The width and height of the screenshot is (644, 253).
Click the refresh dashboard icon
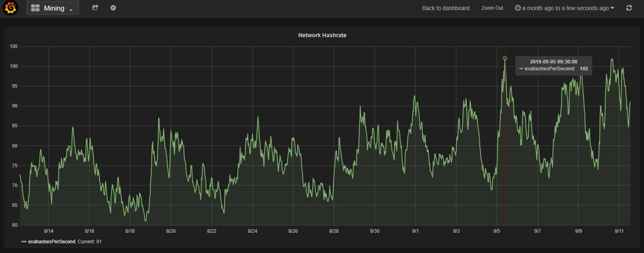629,8
